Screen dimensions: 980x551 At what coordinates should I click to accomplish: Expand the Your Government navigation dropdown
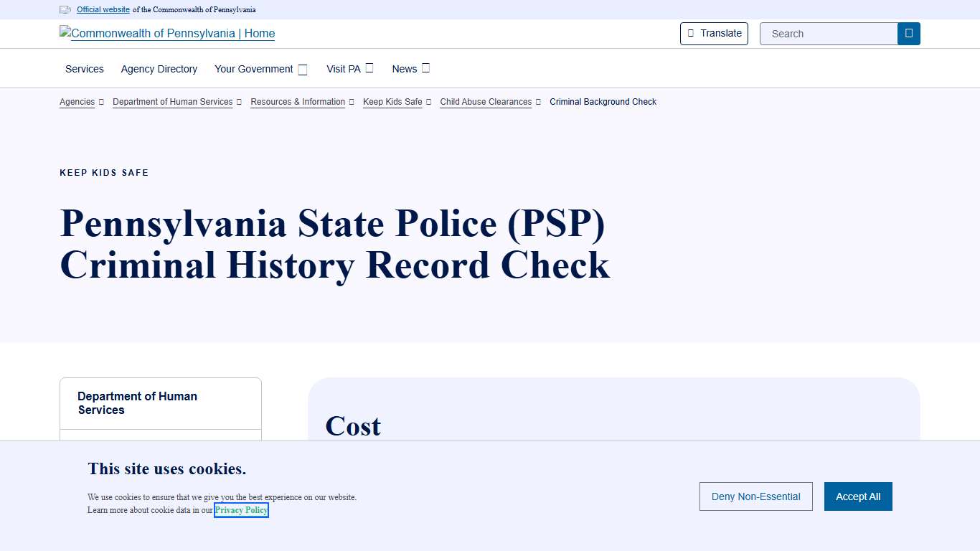click(302, 69)
